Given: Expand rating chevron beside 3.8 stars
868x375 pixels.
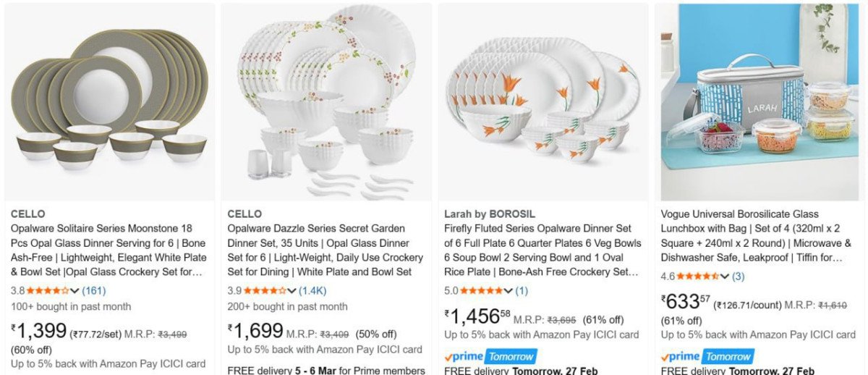Looking at the screenshot, I should pyautogui.click(x=75, y=291).
